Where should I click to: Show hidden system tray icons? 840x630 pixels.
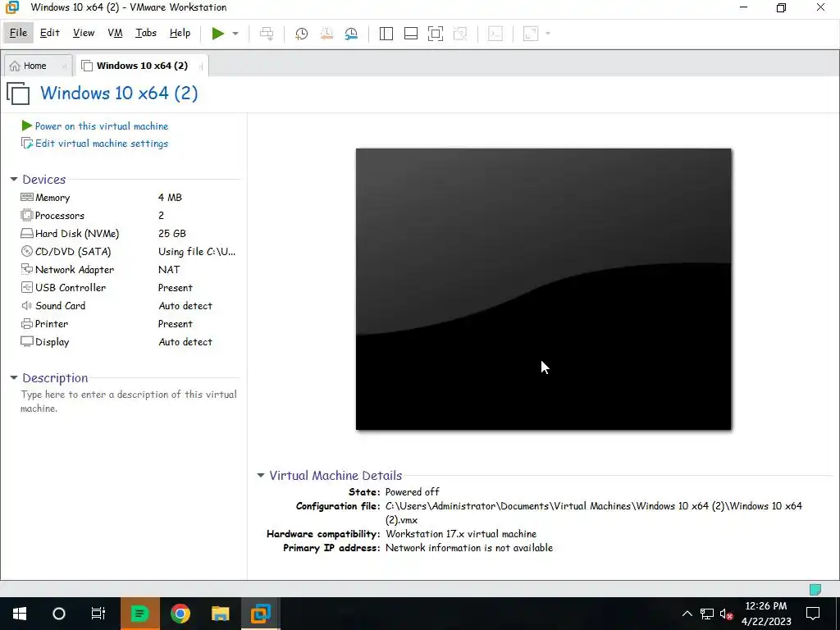click(x=687, y=614)
